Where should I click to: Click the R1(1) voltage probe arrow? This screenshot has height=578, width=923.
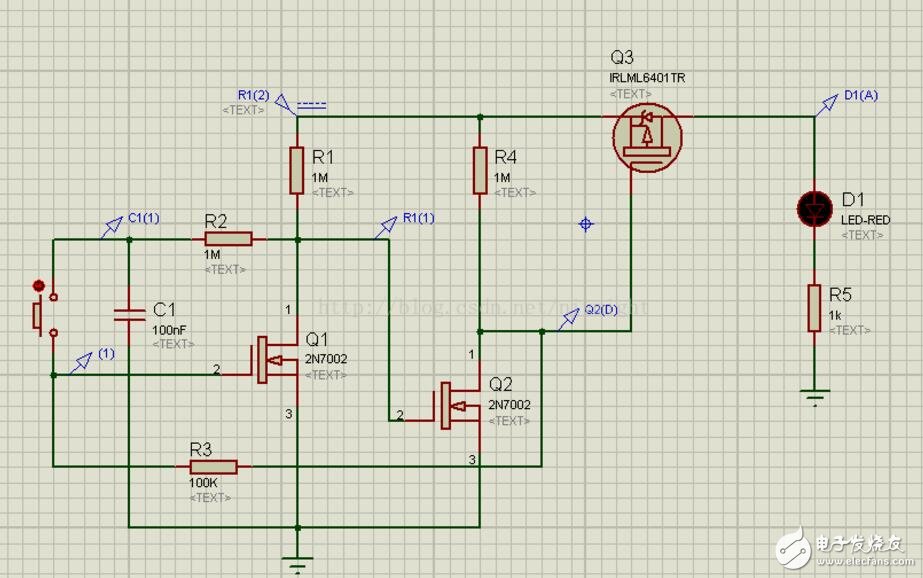pos(386,228)
